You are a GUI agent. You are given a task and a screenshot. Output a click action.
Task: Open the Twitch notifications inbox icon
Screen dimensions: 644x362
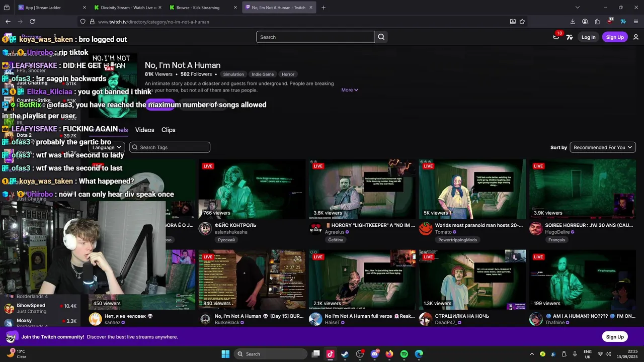(556, 37)
